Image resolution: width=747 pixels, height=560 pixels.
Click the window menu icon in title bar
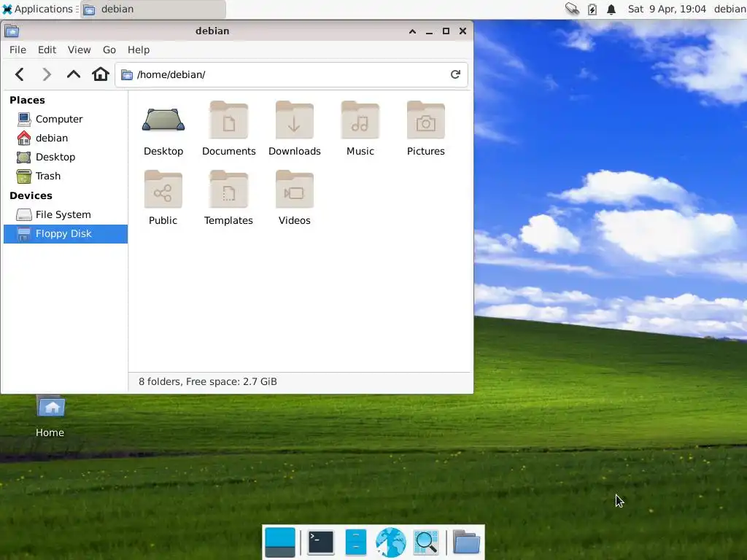(12, 31)
